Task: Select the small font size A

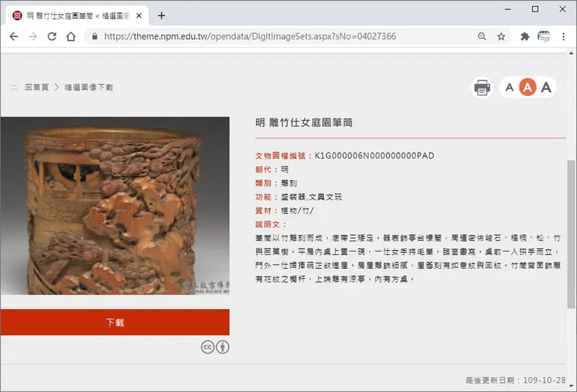Action: pyautogui.click(x=509, y=87)
